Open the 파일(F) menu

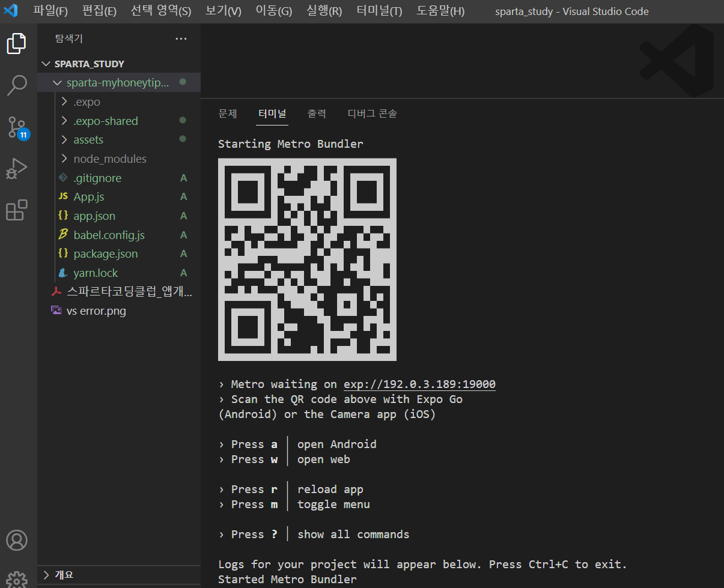pos(50,11)
